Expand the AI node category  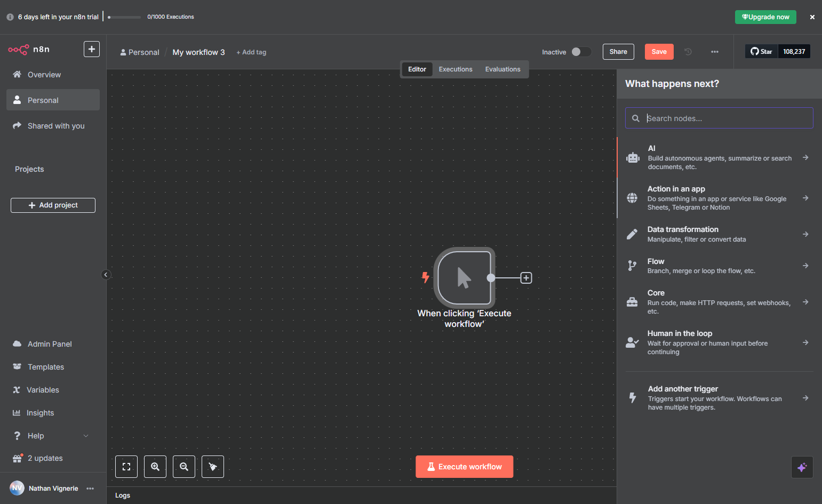tap(719, 157)
